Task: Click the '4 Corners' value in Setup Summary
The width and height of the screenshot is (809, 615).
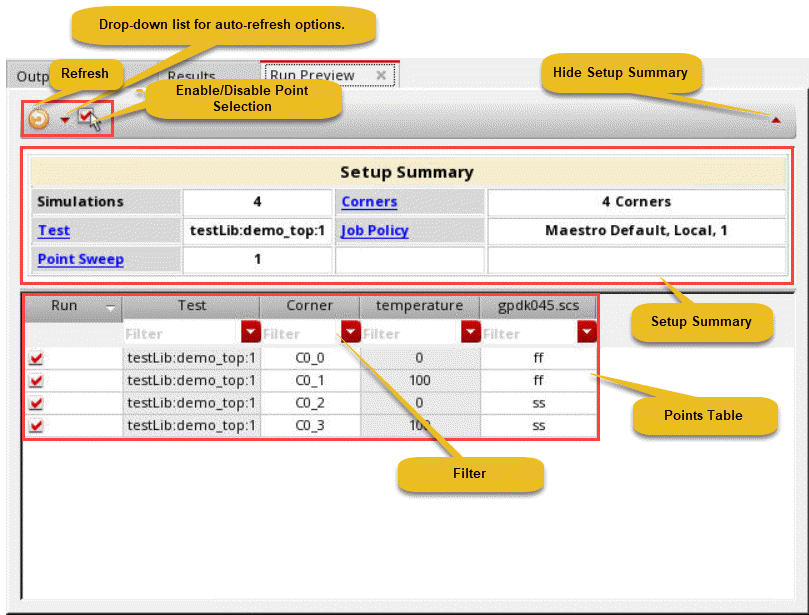Action: [636, 202]
